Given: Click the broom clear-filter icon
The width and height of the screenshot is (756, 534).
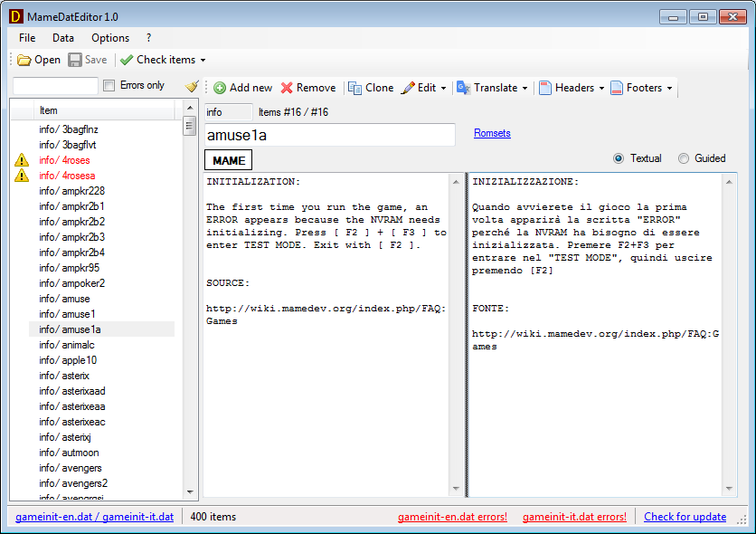Looking at the screenshot, I should click(x=191, y=86).
